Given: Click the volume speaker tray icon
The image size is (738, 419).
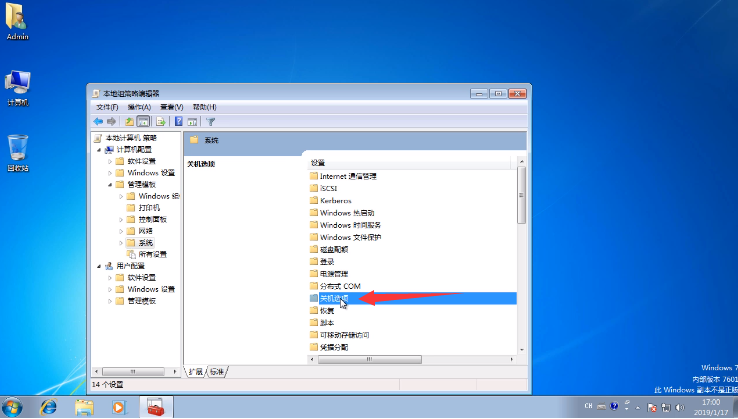Looking at the screenshot, I should (x=680, y=407).
